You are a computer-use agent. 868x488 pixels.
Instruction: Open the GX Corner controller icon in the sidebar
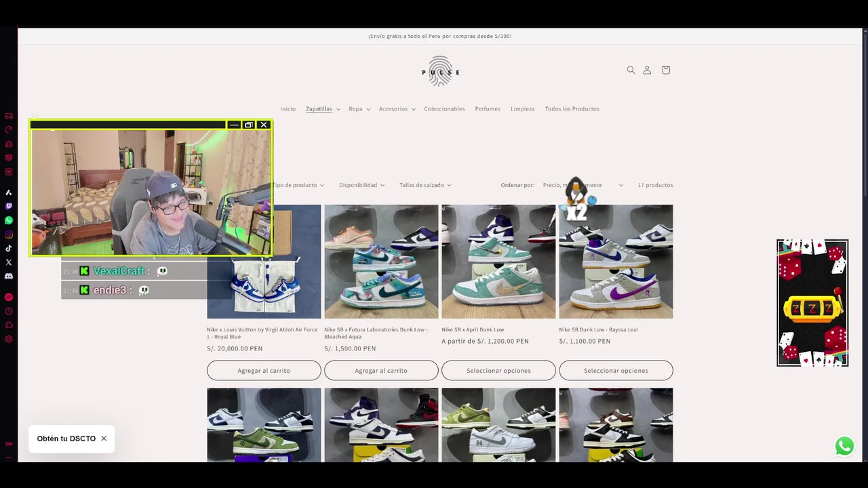click(x=9, y=116)
